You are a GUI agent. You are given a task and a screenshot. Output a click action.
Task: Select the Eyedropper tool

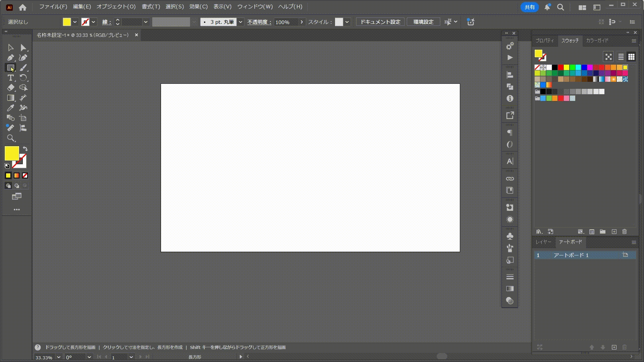pyautogui.click(x=10, y=108)
